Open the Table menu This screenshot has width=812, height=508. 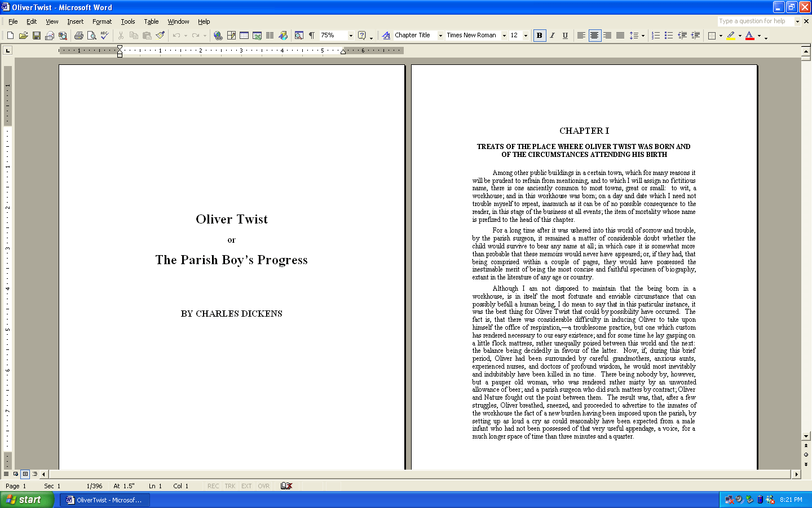coord(151,21)
